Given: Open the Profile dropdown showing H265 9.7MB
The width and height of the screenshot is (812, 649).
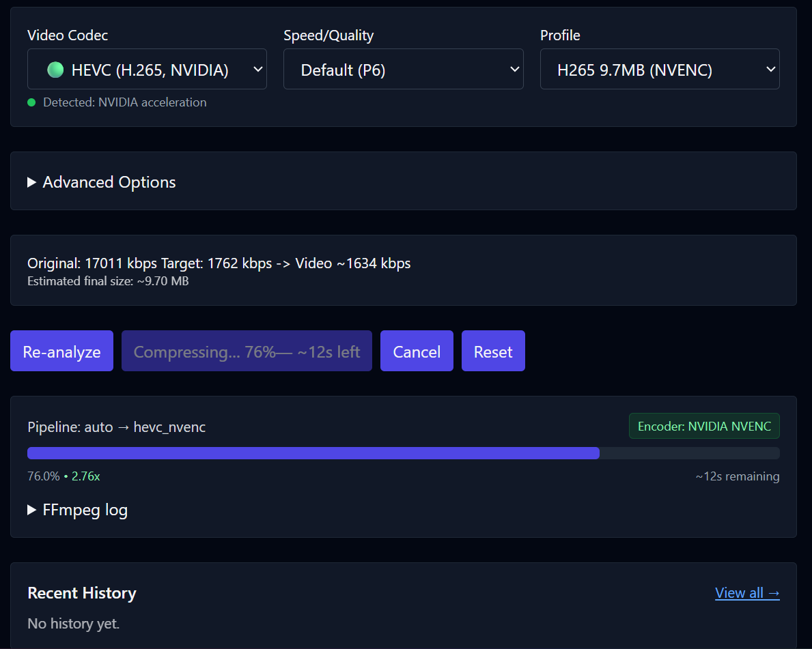Looking at the screenshot, I should 660,69.
